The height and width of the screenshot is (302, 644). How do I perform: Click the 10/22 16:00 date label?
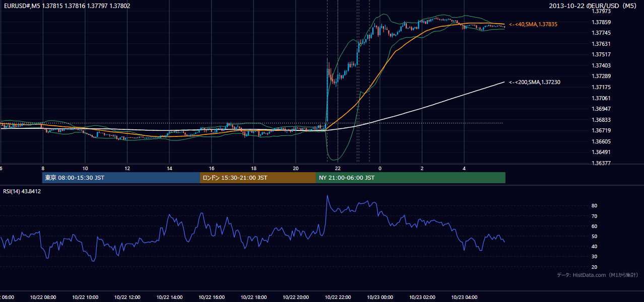(x=212, y=297)
